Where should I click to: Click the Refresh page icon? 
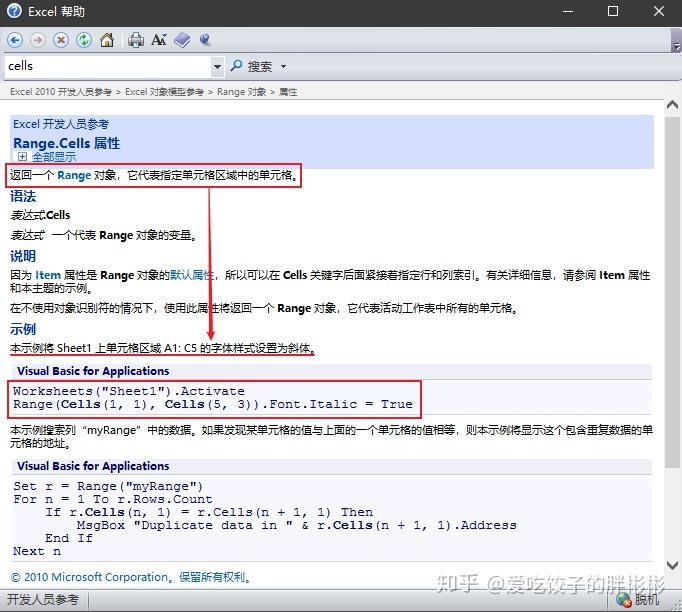click(84, 40)
